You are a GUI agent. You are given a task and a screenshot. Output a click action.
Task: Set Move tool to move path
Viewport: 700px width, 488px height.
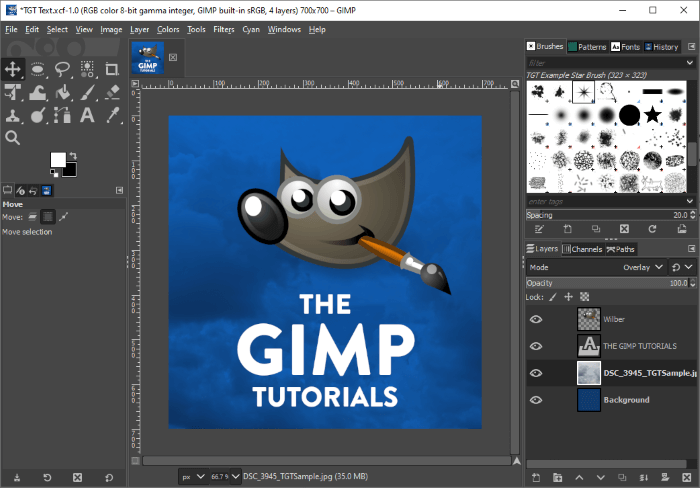click(63, 217)
